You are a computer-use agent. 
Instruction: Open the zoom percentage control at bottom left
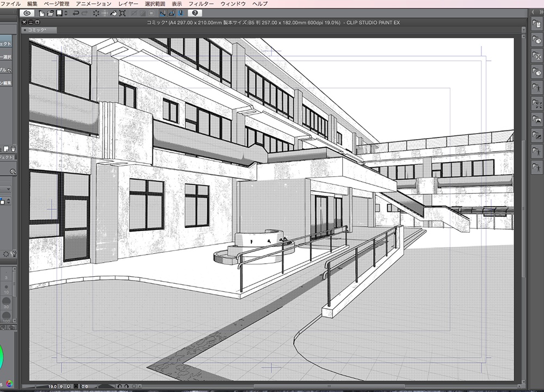(x=53, y=385)
